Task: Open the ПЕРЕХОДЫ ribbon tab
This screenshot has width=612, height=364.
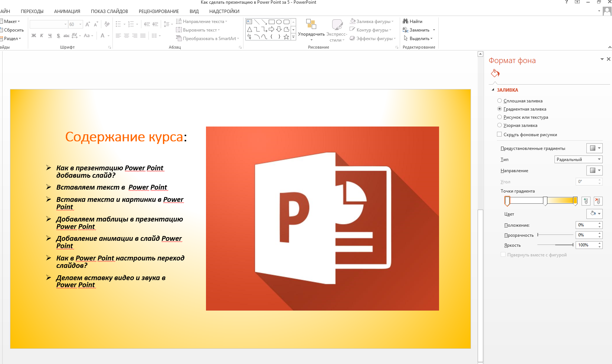Action: tap(32, 12)
